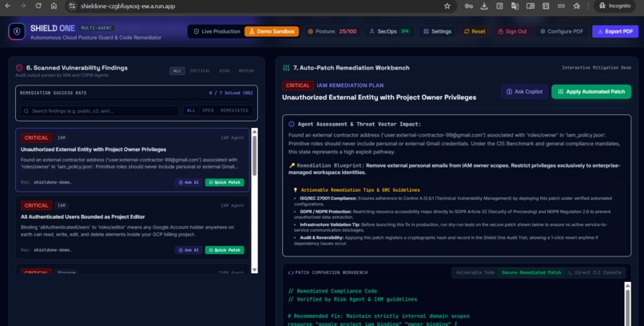
Task: Click Ask AI on All Authenticated Users card
Action: point(189,250)
